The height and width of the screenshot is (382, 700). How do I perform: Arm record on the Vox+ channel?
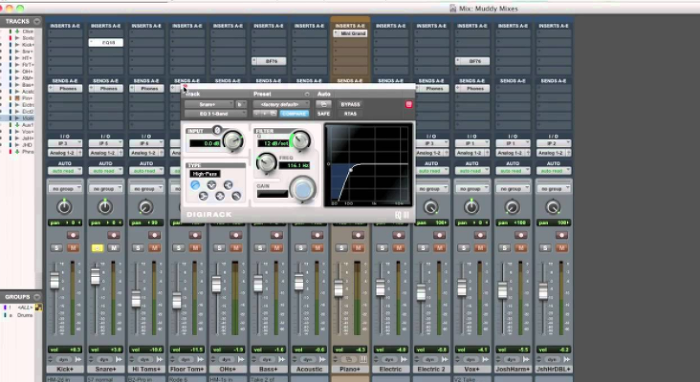click(x=480, y=235)
